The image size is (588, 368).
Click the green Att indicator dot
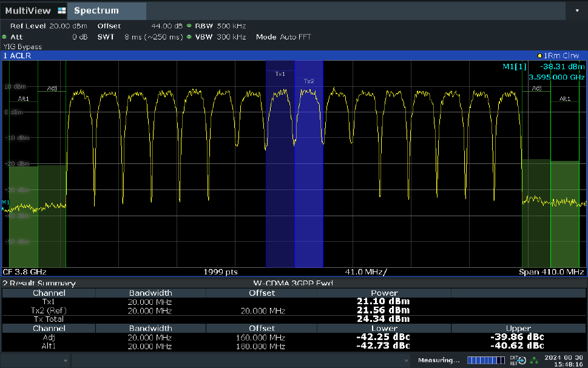4,37
